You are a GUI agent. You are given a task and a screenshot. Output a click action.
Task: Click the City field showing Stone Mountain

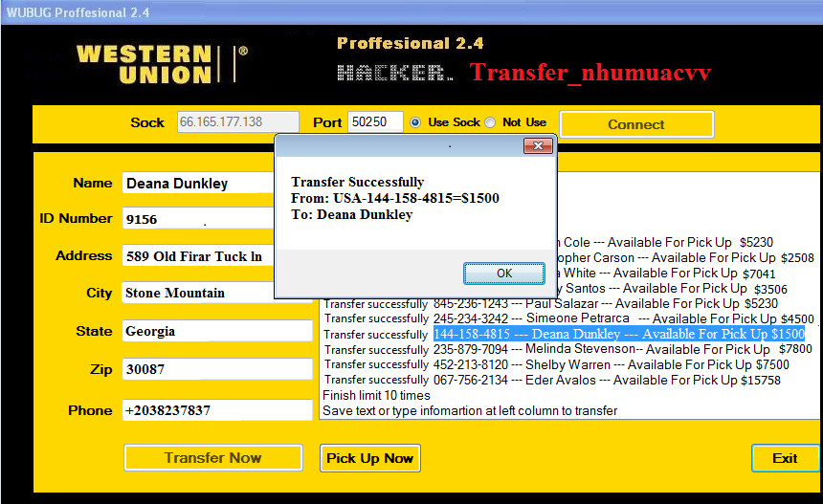point(199,293)
